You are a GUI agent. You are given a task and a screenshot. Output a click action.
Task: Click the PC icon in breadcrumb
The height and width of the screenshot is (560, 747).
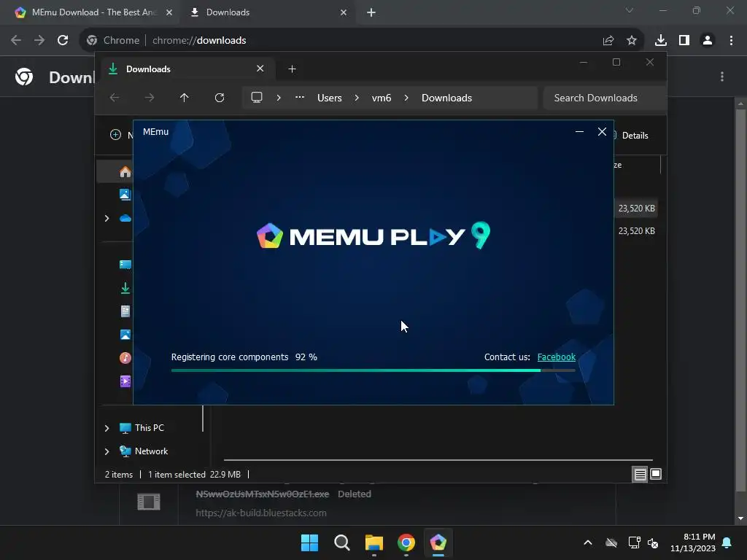[257, 98]
